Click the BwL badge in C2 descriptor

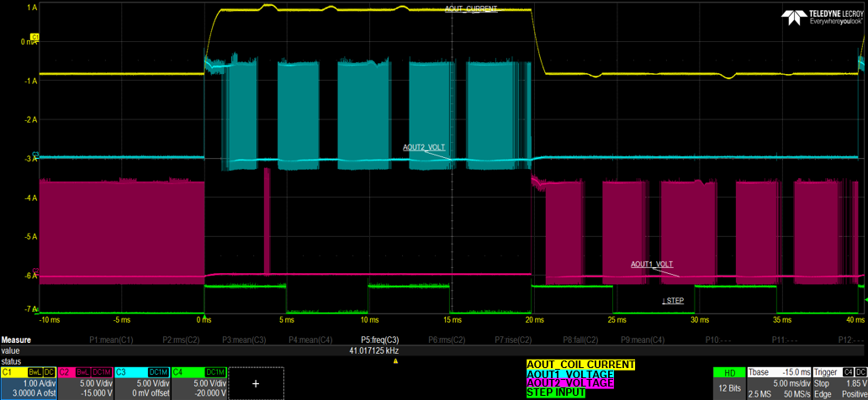click(83, 371)
